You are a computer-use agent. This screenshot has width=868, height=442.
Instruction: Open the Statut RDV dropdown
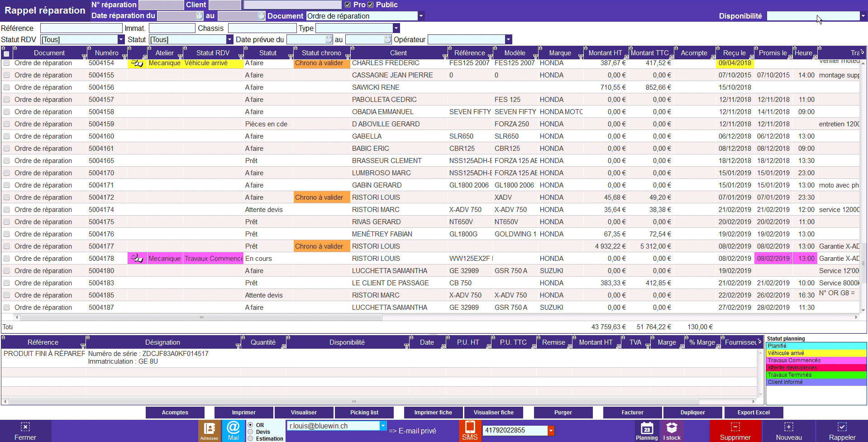tap(121, 40)
